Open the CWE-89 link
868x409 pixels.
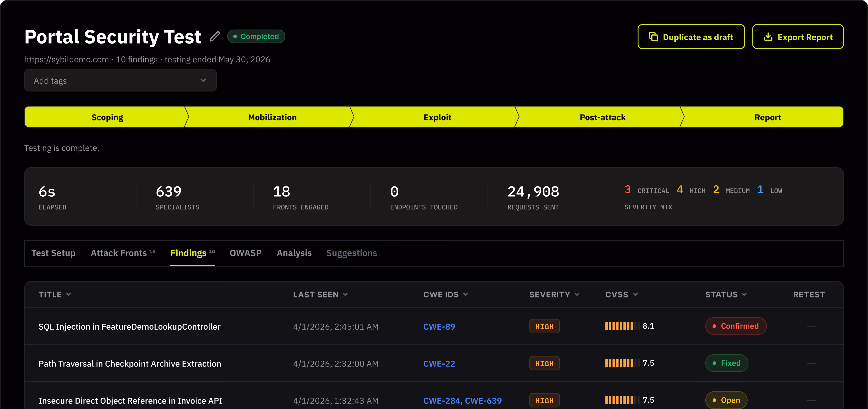click(x=439, y=327)
